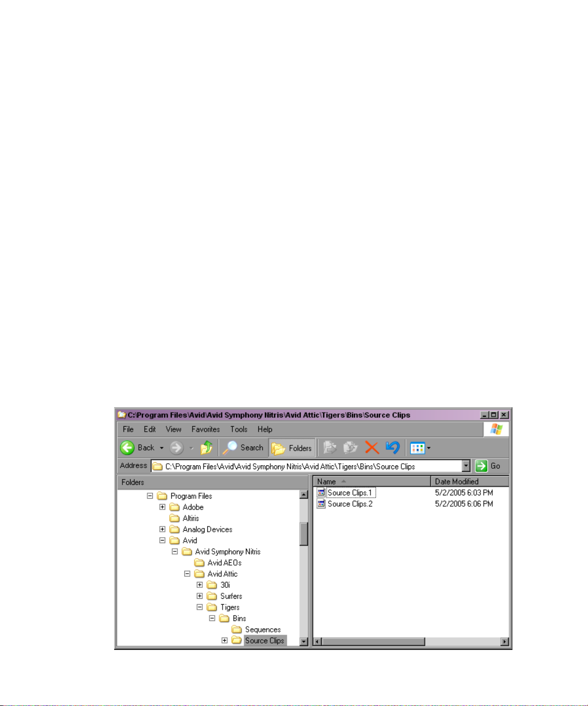Image resolution: width=588 pixels, height=706 pixels.
Task: Collapse the Program Files tree node
Action: (x=150, y=496)
